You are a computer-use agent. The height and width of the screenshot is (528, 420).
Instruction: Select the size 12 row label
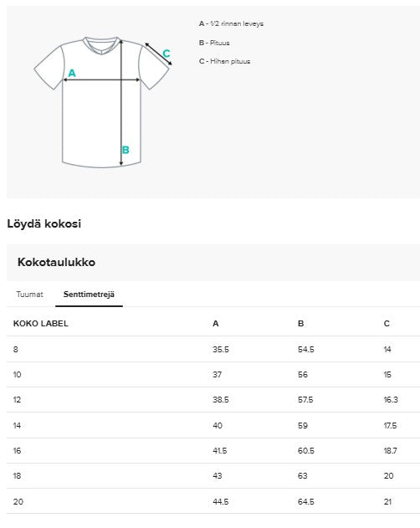17,400
